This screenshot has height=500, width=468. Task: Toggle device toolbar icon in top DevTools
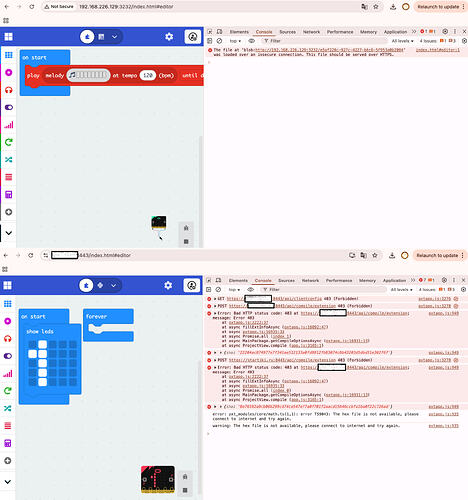point(219,32)
